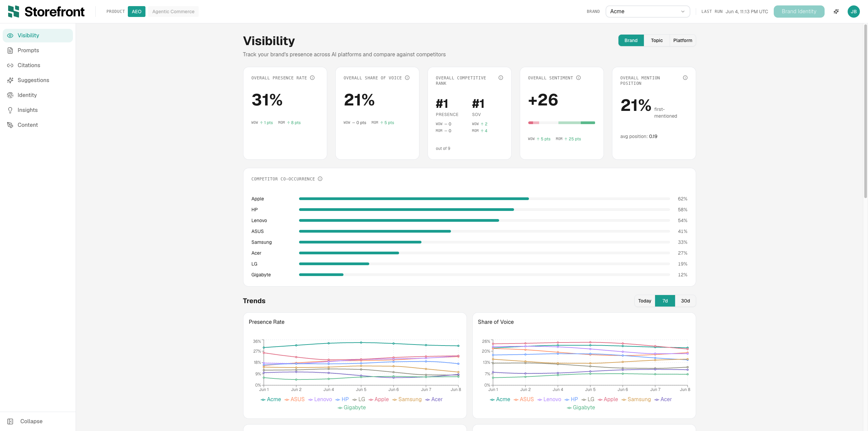Go to Suggestions in sidebar
The height and width of the screenshot is (431, 868).
click(x=38, y=80)
